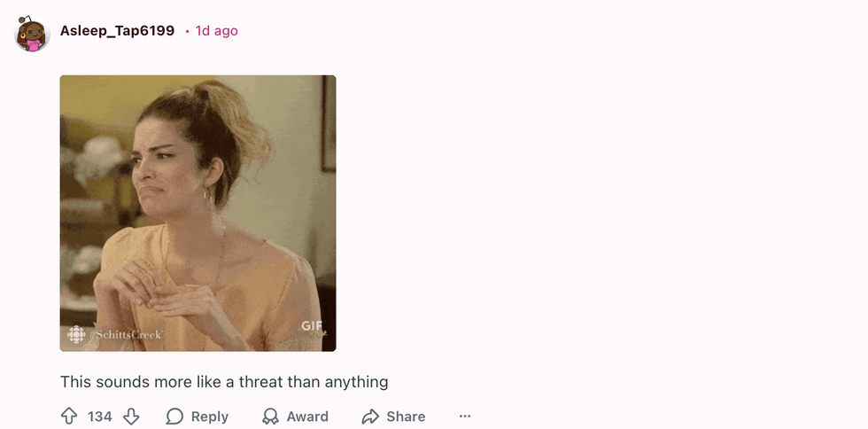Click the Share arrow icon
The height and width of the screenshot is (429, 868).
(x=370, y=417)
